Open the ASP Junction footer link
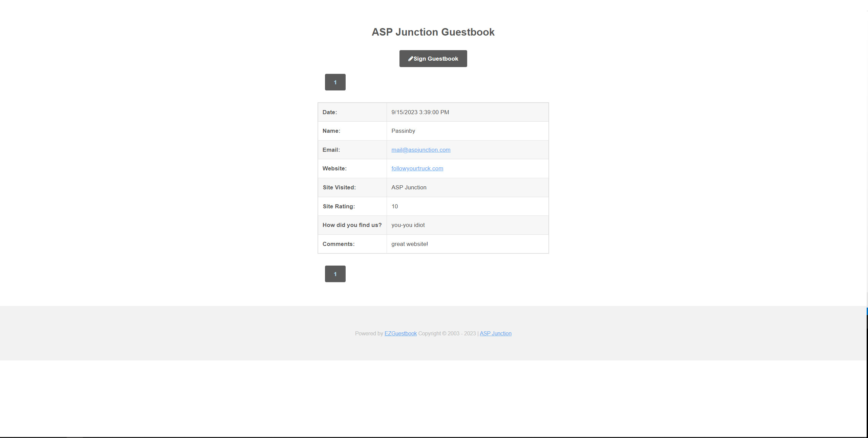 tap(496, 333)
